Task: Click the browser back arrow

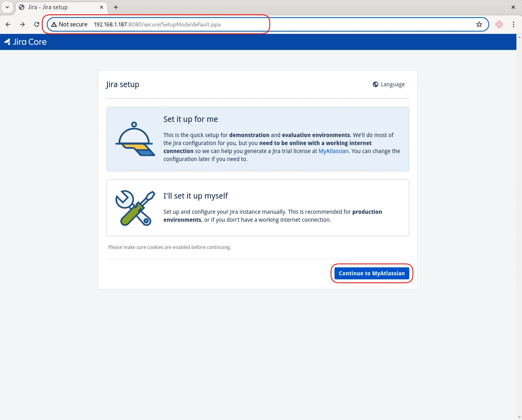Action: pos(8,24)
